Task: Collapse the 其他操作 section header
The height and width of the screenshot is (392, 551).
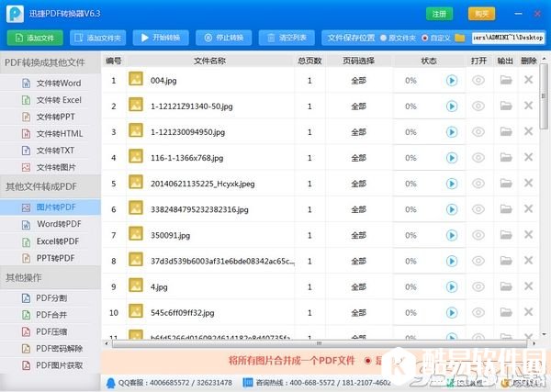Action: point(51,278)
